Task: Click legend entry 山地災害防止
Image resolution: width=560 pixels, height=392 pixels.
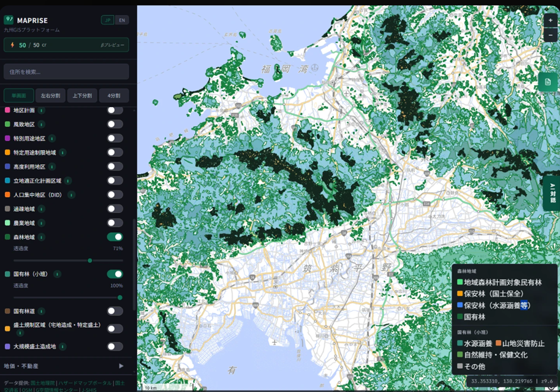Action: 520,344
